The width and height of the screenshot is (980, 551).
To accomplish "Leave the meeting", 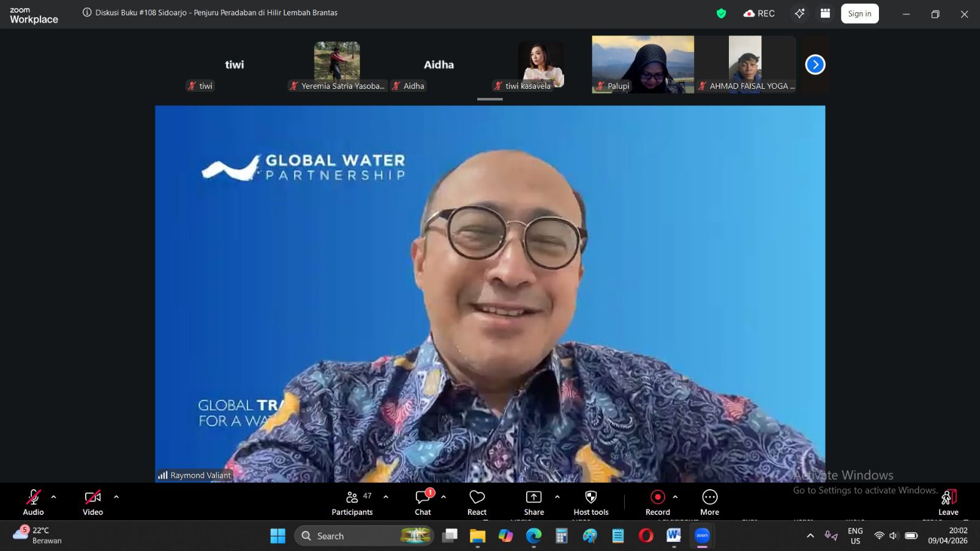I will pyautogui.click(x=948, y=503).
